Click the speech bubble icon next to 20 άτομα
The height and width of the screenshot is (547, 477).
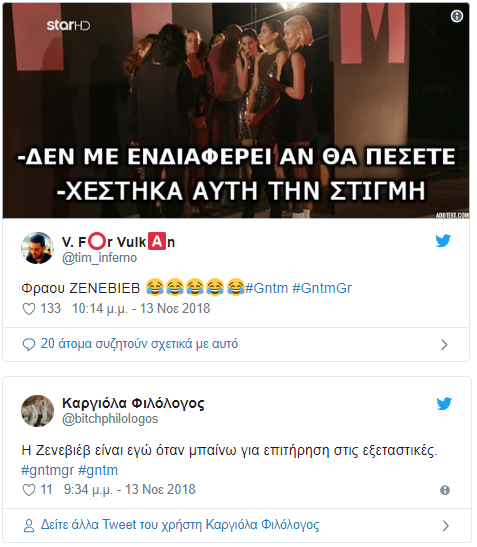(29, 345)
